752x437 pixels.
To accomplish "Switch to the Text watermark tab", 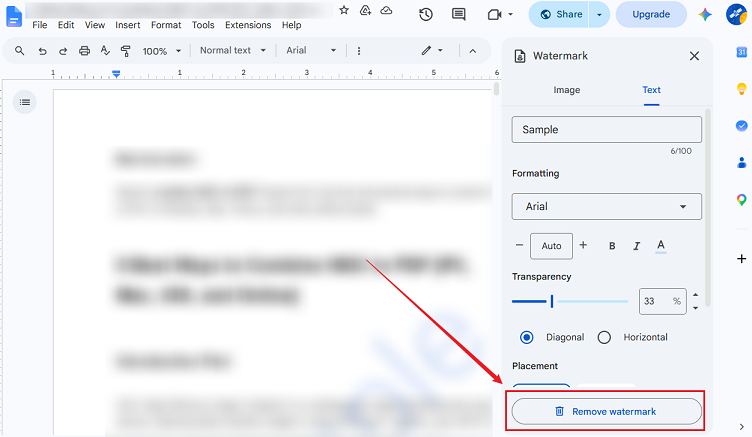I will 651,90.
